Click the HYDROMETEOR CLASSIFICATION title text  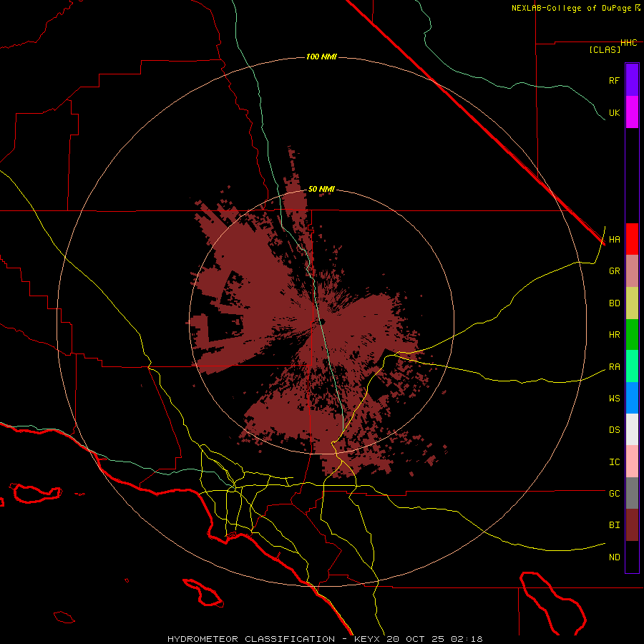pyautogui.click(x=251, y=639)
